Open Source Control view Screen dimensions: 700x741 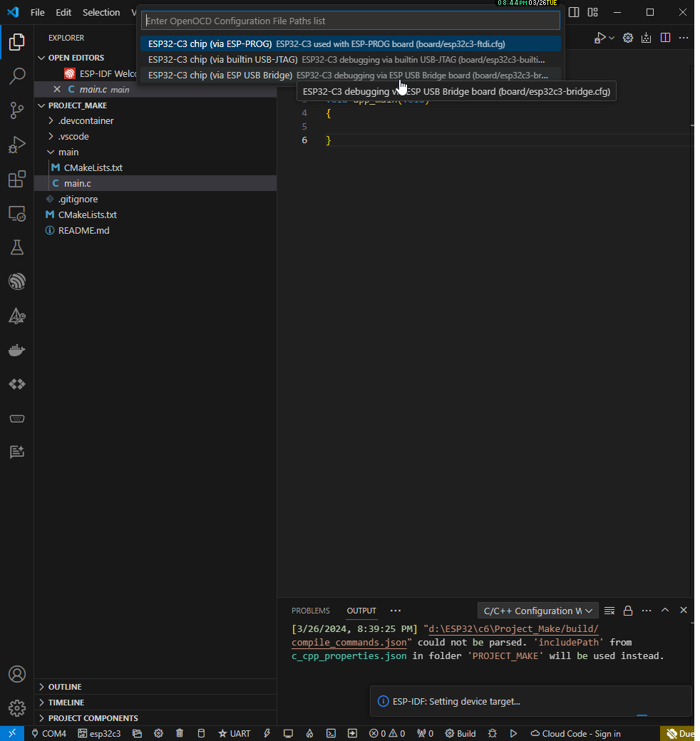point(17,110)
